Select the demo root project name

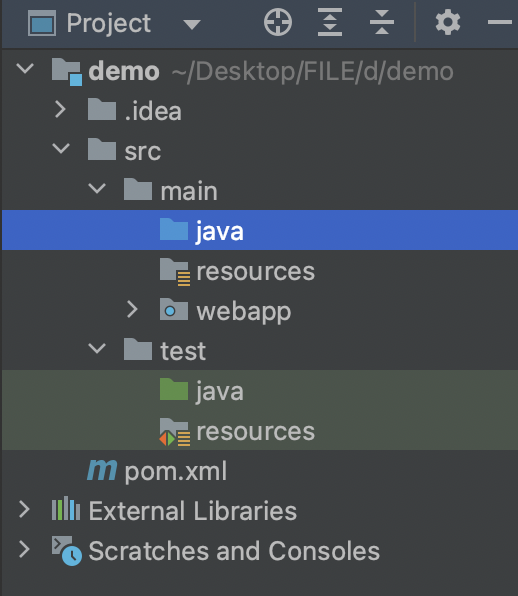pyautogui.click(x=124, y=71)
